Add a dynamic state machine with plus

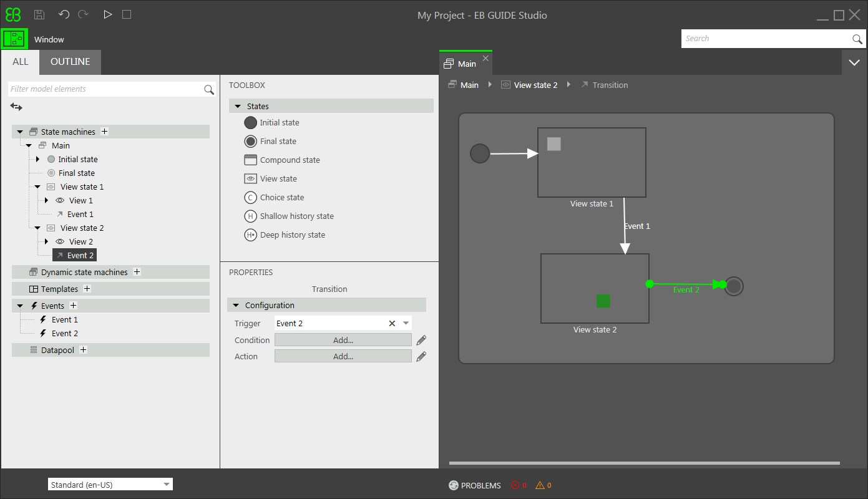tap(137, 272)
